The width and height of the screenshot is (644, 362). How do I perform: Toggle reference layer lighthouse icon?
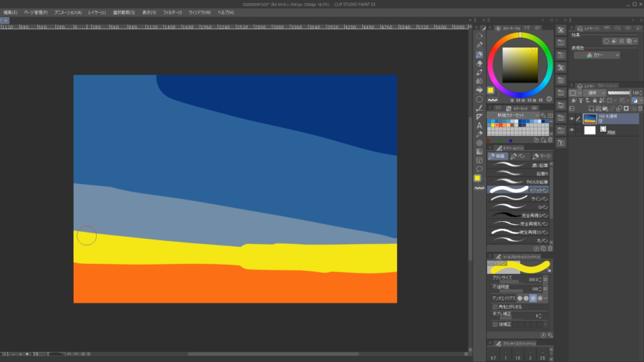[580, 100]
